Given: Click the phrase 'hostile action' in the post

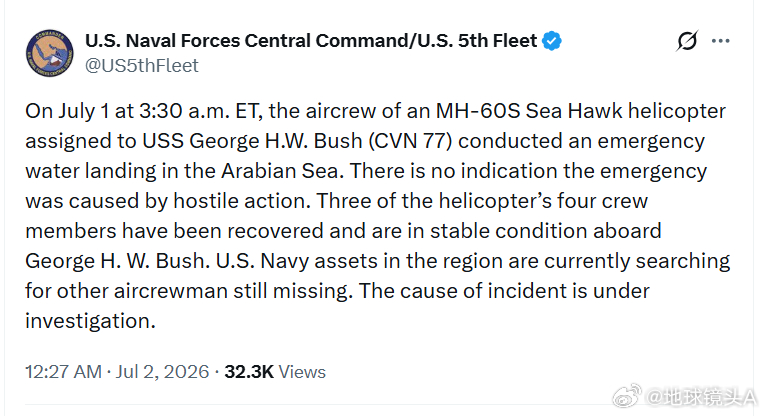Looking at the screenshot, I should [242, 201].
